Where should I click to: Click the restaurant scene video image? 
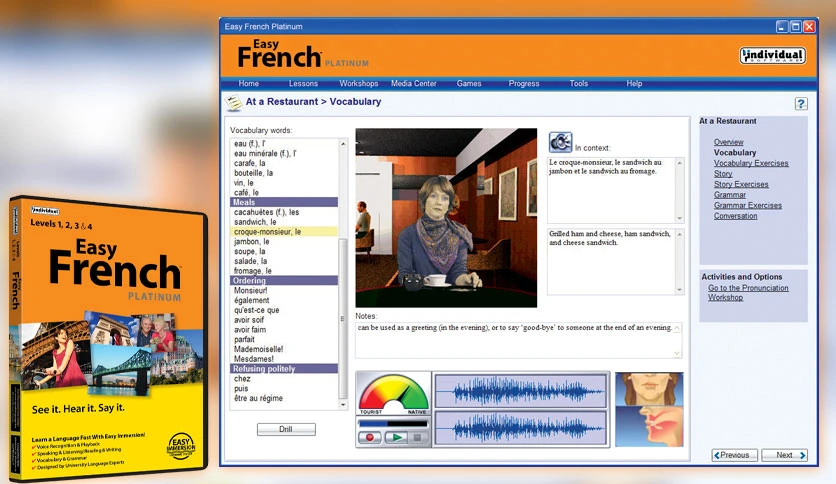click(446, 217)
